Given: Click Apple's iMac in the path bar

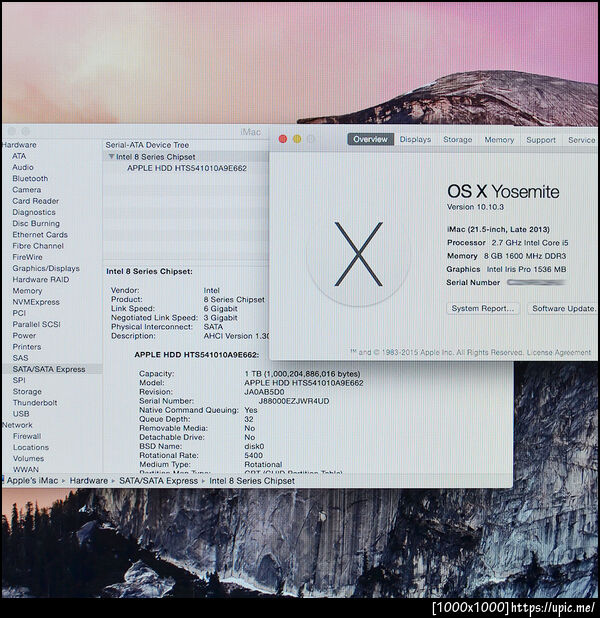Looking at the screenshot, I should click(32, 481).
